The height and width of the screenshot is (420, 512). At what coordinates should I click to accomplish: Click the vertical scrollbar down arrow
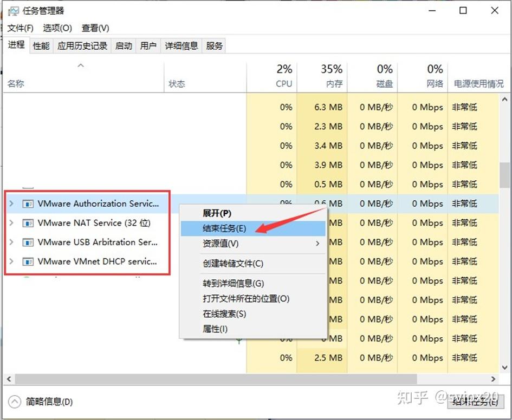tap(504, 367)
